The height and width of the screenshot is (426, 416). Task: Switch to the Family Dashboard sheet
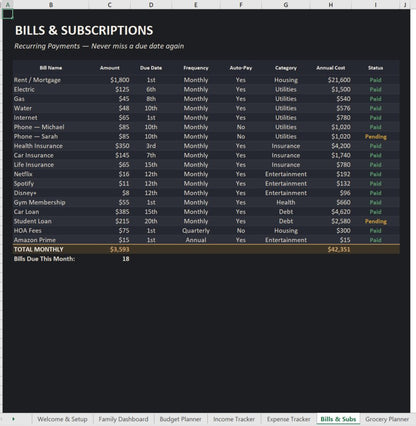pos(123,419)
